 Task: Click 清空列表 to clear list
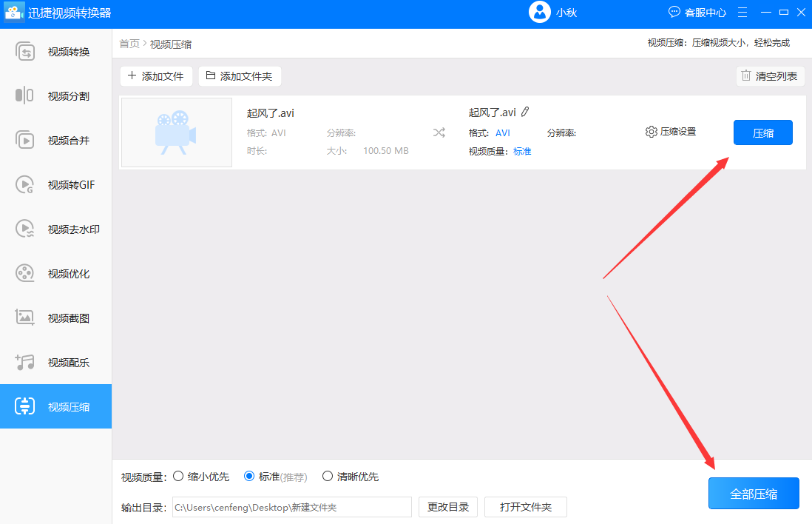(770, 76)
